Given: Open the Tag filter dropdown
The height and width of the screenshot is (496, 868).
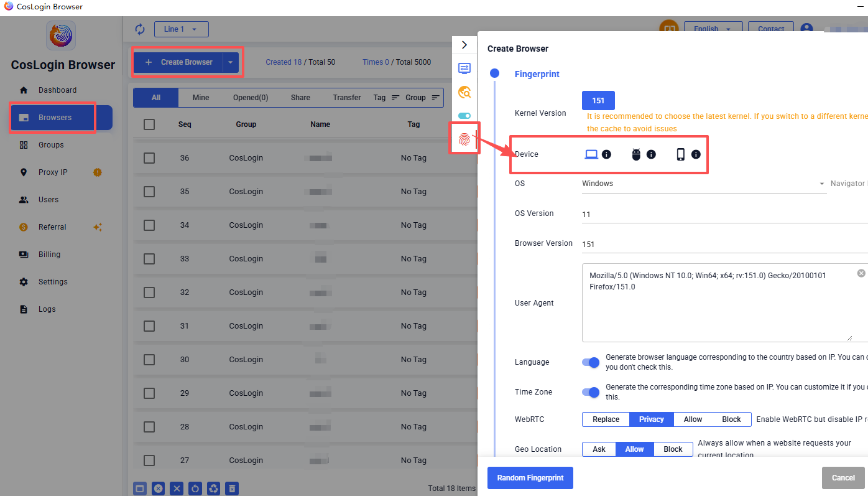Looking at the screenshot, I should pyautogui.click(x=386, y=98).
